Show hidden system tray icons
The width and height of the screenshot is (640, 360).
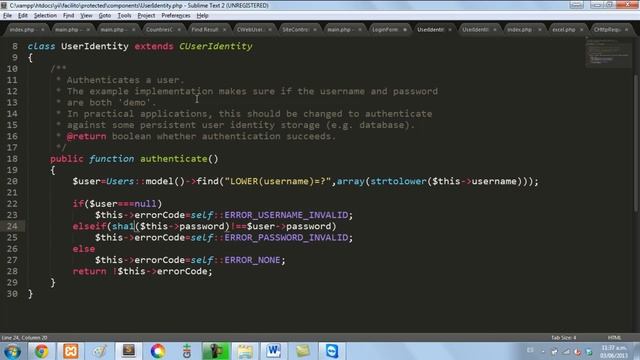(x=543, y=351)
